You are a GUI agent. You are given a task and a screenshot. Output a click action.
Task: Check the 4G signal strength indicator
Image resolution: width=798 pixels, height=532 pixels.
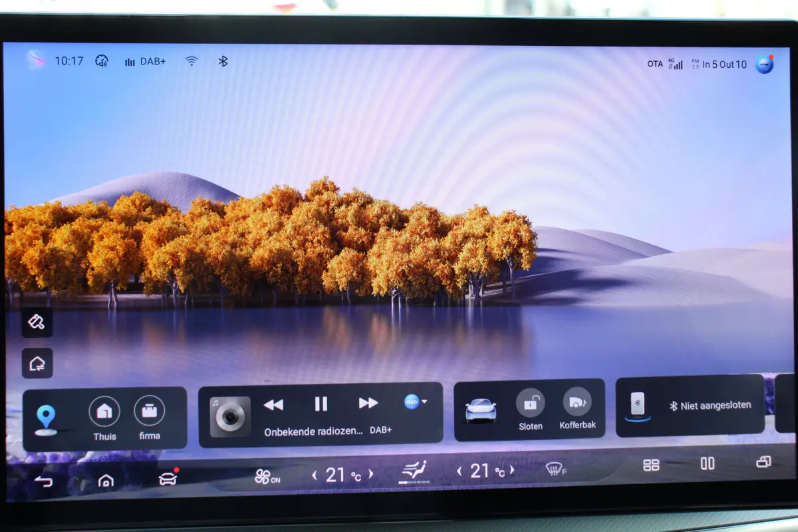[x=676, y=64]
